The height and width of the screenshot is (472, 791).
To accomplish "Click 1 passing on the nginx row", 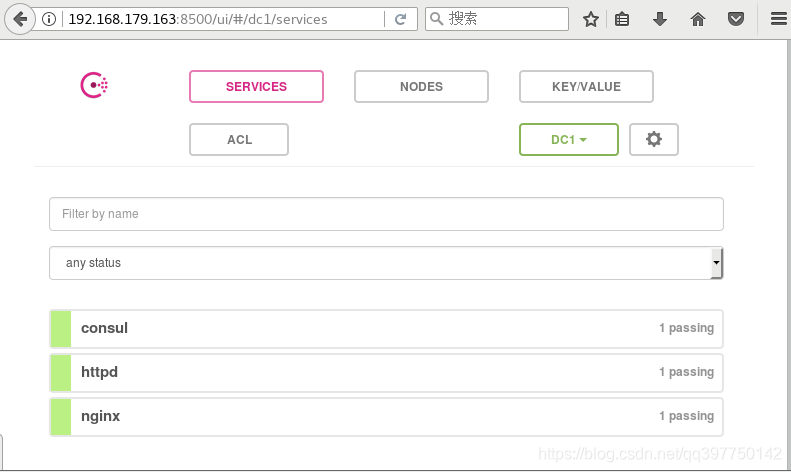I will [x=687, y=416].
